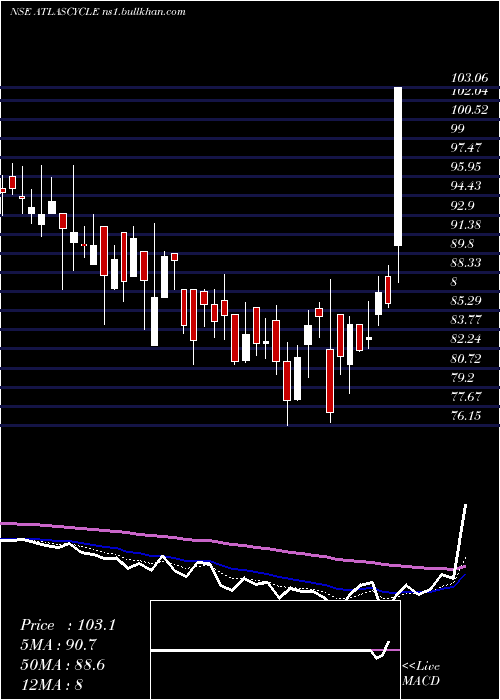Click the 76.15 price axis label

pyautogui.click(x=467, y=416)
